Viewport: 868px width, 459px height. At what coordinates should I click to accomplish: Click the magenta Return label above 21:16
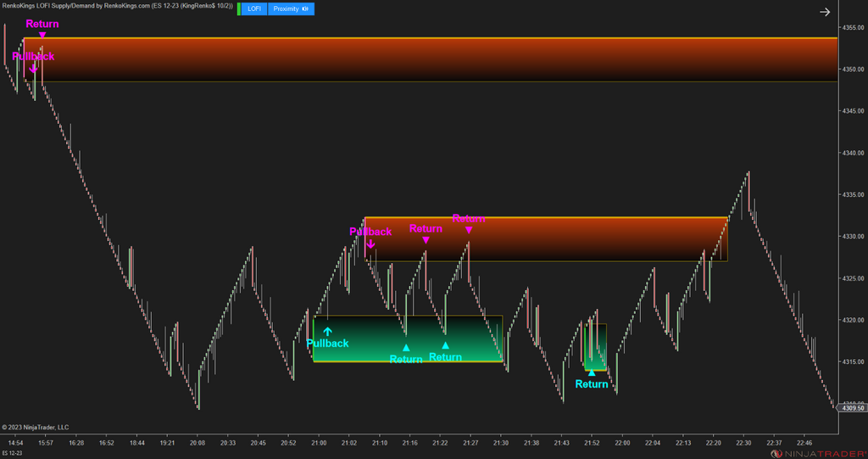click(426, 228)
